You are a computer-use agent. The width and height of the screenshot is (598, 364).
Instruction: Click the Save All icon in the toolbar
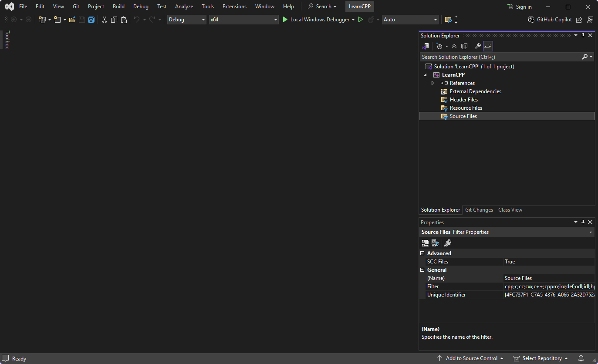pyautogui.click(x=91, y=20)
